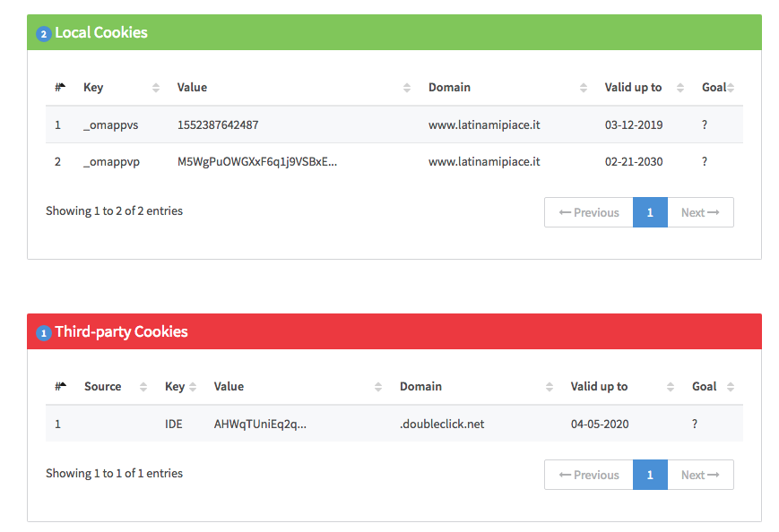The width and height of the screenshot is (779, 532).
Task: Sort Third-party Cookies by Domain column arrows
Action: pos(549,387)
